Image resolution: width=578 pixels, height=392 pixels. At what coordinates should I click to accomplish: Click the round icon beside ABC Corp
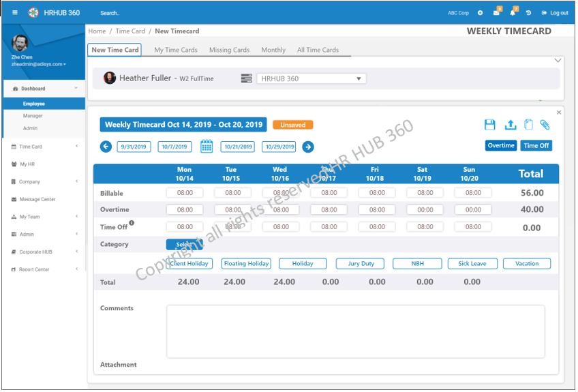(480, 13)
